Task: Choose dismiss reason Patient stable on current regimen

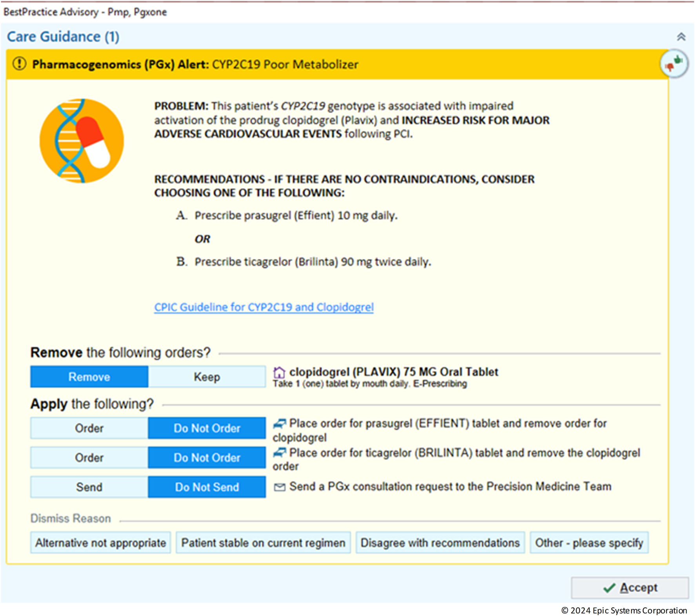Action: tap(263, 543)
